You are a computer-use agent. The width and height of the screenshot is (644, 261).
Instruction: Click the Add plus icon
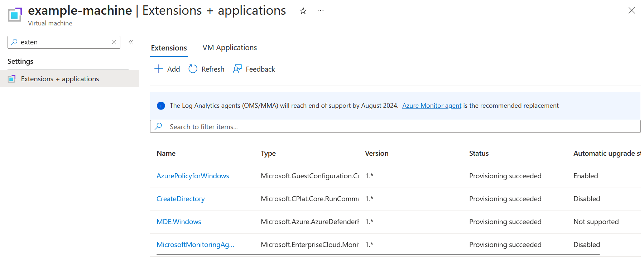click(158, 69)
